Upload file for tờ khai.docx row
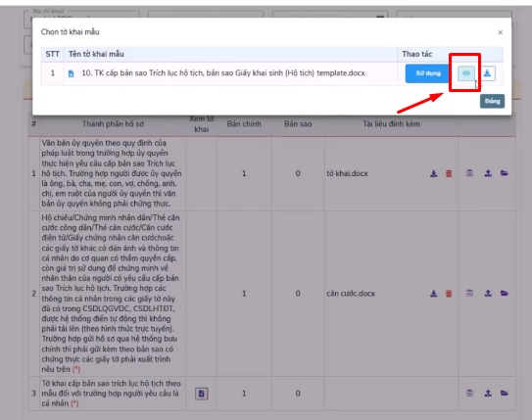Screen dimensions: 532x420 (x=488, y=173)
